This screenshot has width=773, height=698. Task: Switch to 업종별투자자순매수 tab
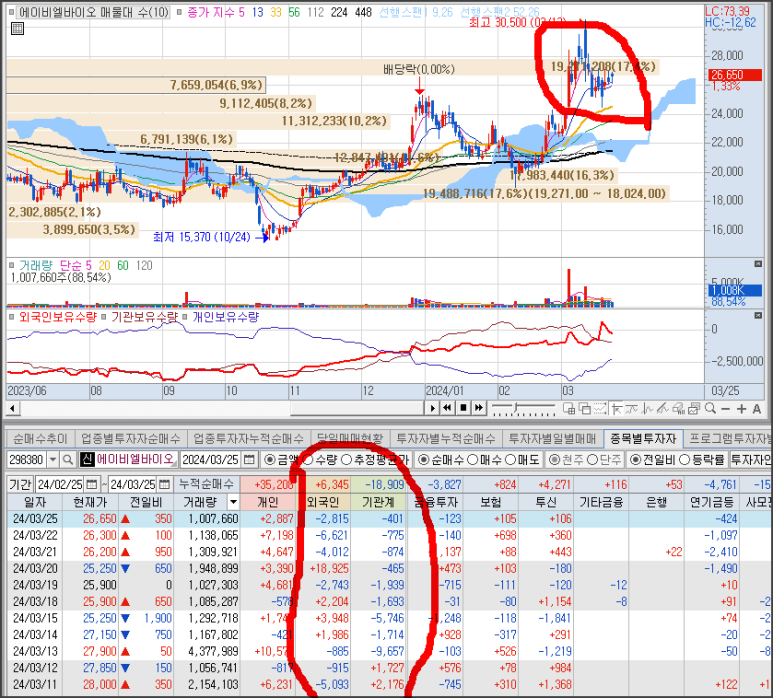131,438
